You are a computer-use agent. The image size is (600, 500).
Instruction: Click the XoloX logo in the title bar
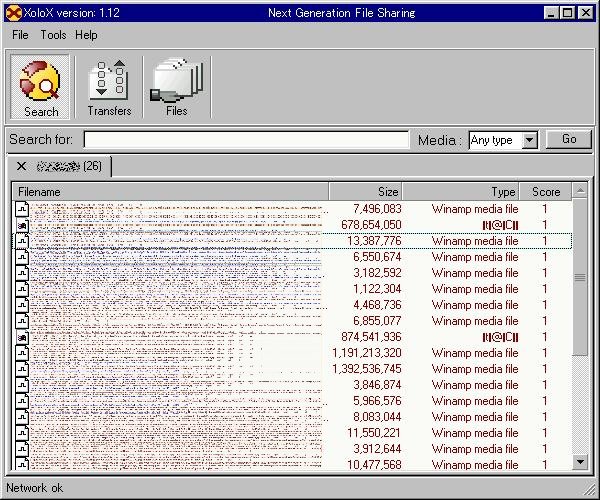[x=14, y=13]
